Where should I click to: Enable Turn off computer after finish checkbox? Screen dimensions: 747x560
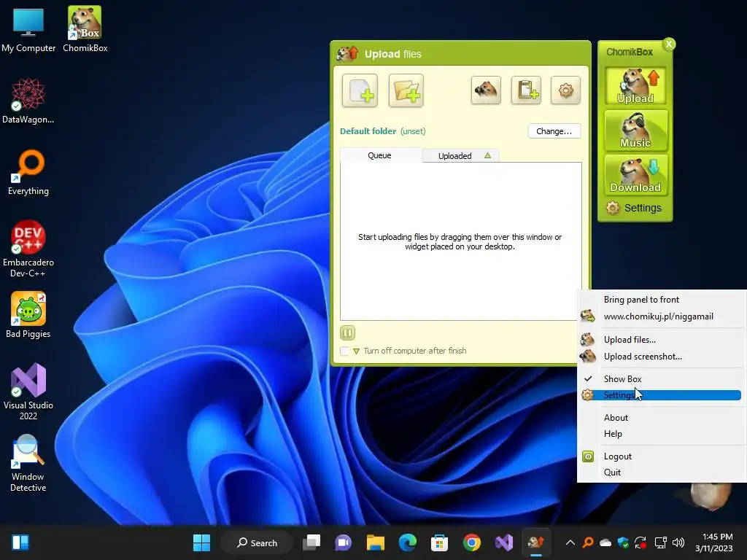[344, 351]
